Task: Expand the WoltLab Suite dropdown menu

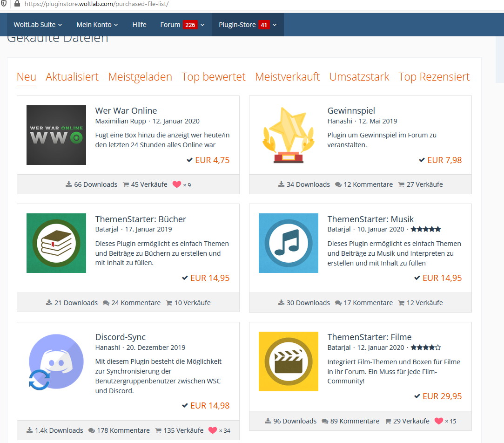Action: pyautogui.click(x=38, y=25)
